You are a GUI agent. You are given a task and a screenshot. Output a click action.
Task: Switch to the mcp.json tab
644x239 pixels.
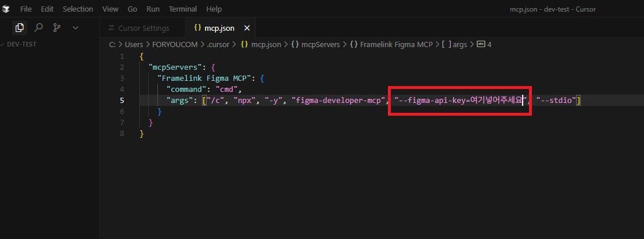click(x=220, y=28)
